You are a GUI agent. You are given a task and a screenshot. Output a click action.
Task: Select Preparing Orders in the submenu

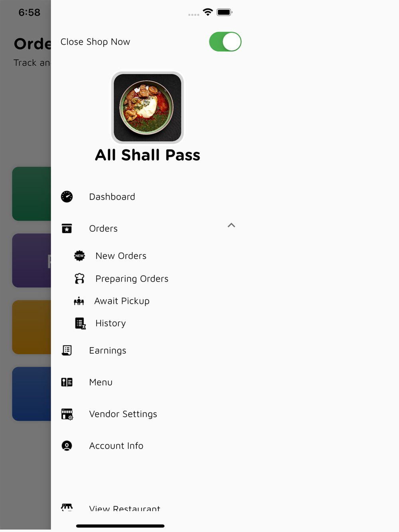point(132,278)
